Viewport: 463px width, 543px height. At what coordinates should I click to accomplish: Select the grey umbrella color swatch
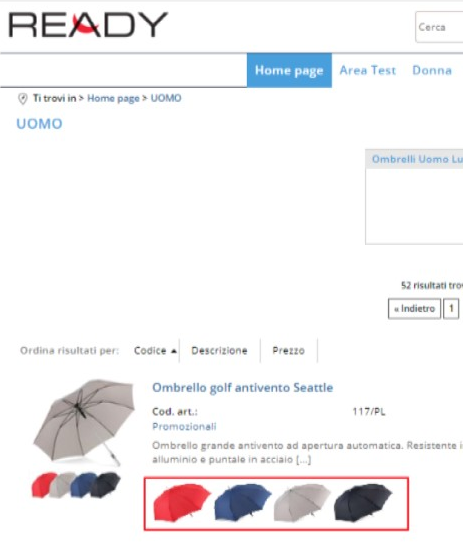pos(302,502)
